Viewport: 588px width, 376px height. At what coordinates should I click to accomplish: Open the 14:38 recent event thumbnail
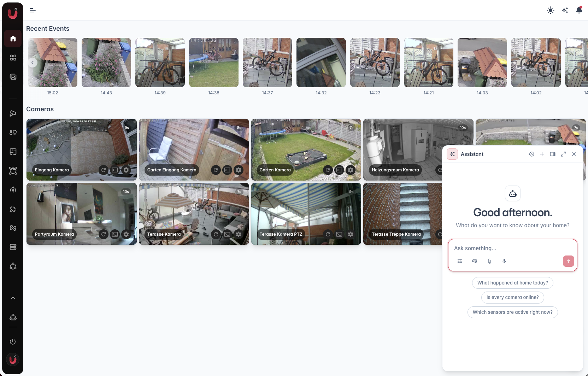pyautogui.click(x=214, y=63)
